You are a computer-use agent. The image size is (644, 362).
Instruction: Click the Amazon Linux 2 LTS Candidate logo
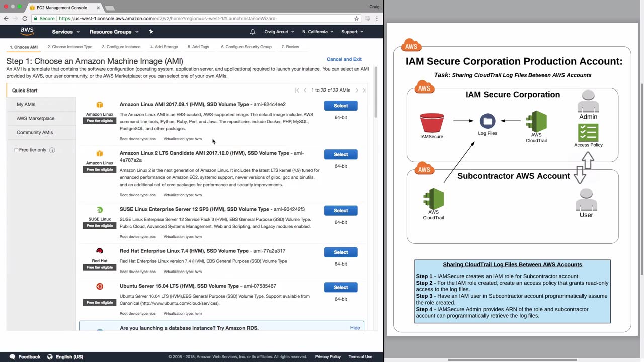pyautogui.click(x=100, y=153)
